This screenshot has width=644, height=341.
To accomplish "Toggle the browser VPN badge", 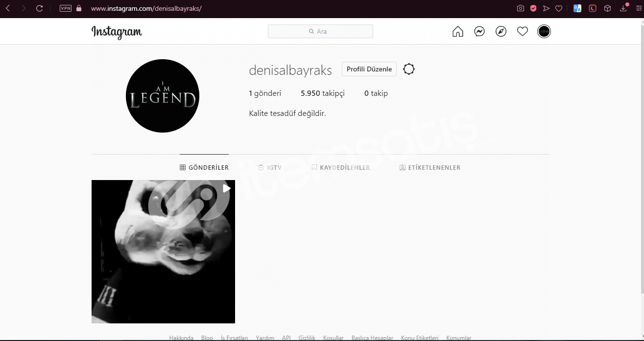I will pyautogui.click(x=65, y=8).
